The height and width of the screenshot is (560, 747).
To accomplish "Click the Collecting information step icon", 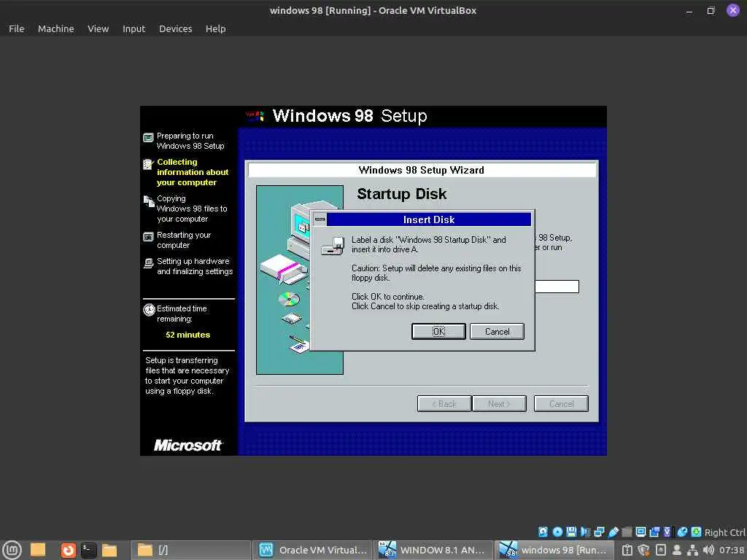I will pos(148,164).
